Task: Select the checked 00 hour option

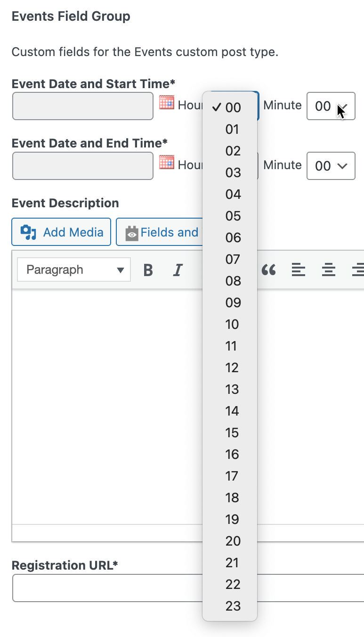Action: tap(233, 107)
